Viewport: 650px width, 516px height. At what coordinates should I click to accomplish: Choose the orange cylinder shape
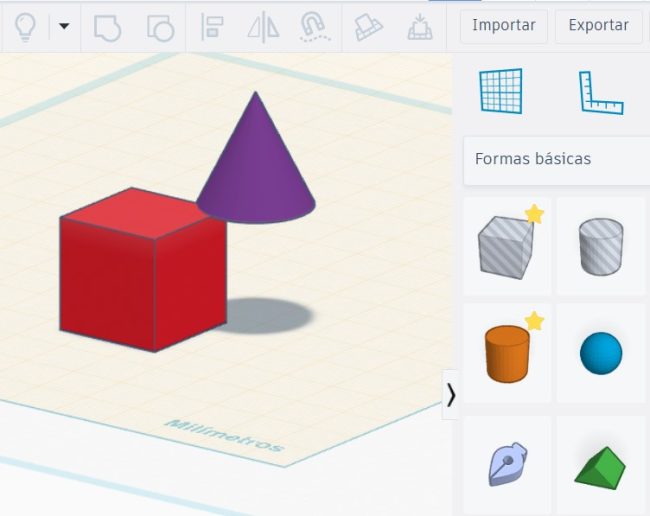pos(507,353)
